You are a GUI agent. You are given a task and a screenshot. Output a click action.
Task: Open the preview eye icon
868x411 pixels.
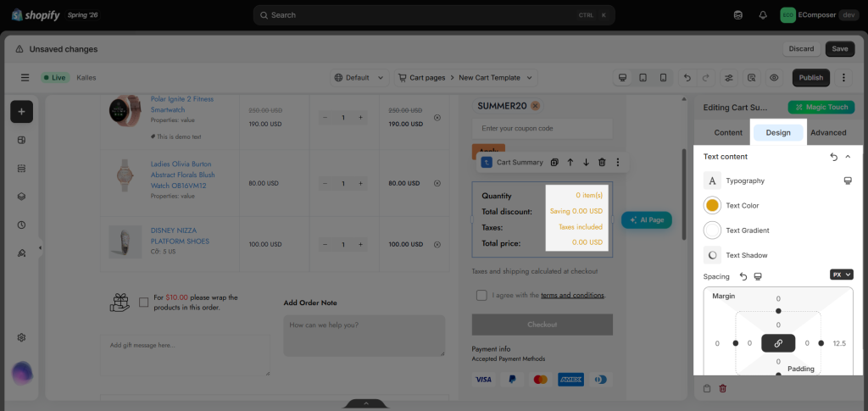point(774,78)
